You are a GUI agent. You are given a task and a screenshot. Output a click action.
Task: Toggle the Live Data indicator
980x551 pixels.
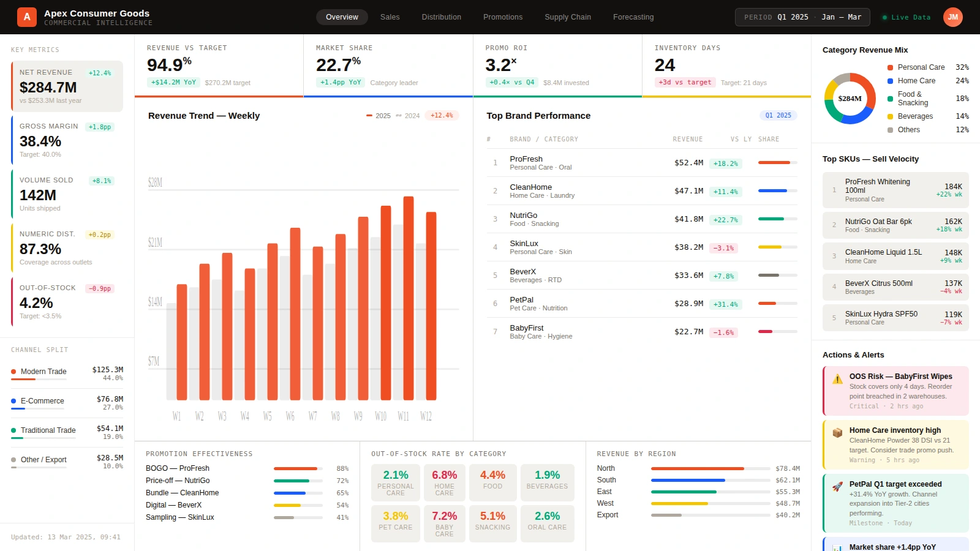coord(905,17)
